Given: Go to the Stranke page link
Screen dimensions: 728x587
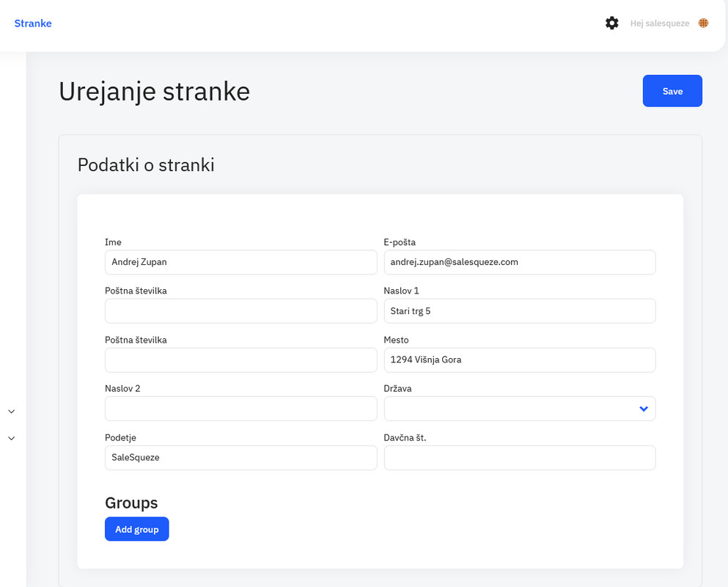Looking at the screenshot, I should pos(33,23).
